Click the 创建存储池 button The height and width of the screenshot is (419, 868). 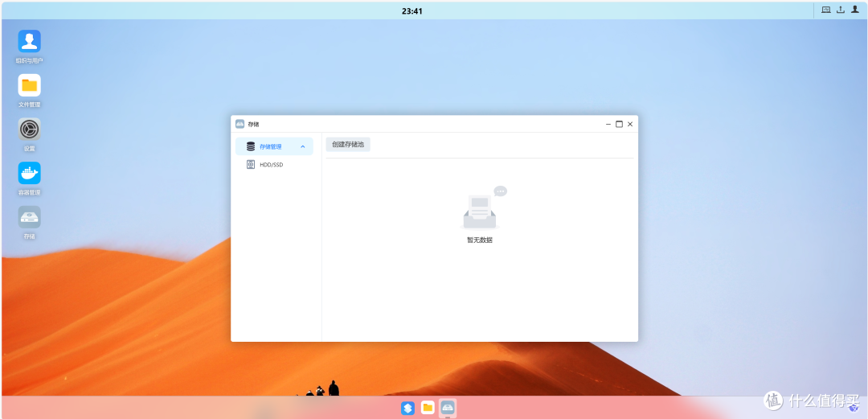348,145
